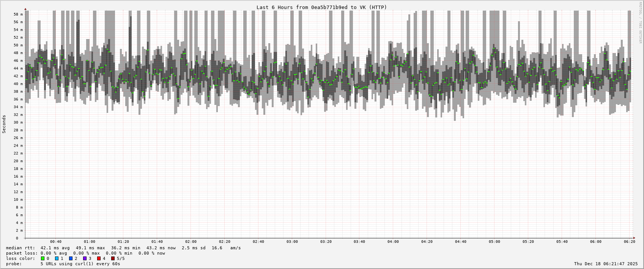Click the RRDTOOL / TOBI OETIKER watermark
644x269 pixels.
coord(640,23)
